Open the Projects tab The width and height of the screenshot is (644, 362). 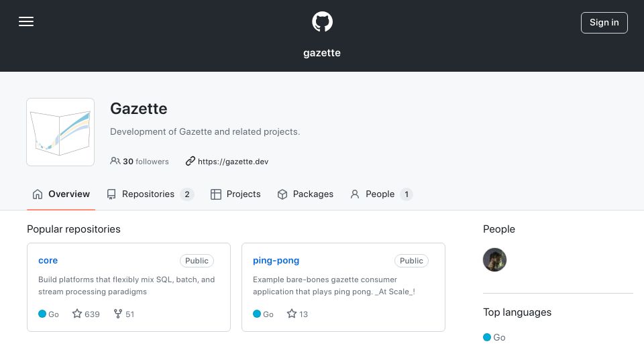click(x=235, y=194)
